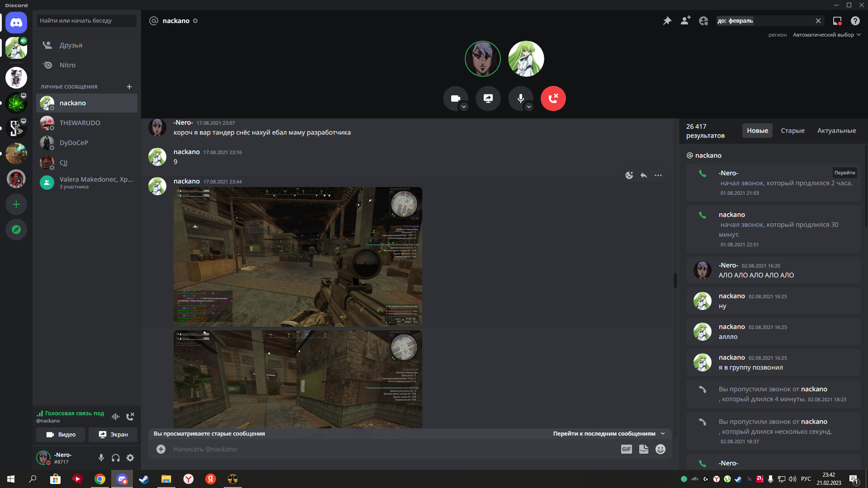Open Discord help
868x488 pixels.
855,21
